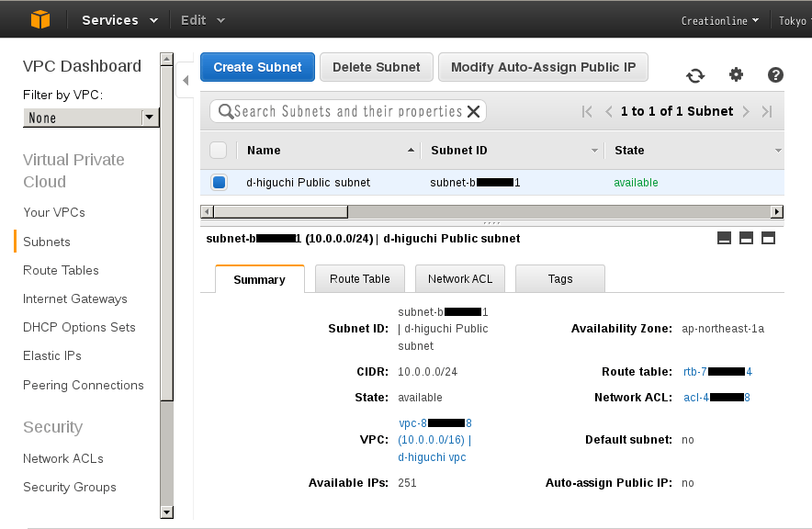This screenshot has width=812, height=529.
Task: Open the acl network ACL link
Action: [x=716, y=398]
